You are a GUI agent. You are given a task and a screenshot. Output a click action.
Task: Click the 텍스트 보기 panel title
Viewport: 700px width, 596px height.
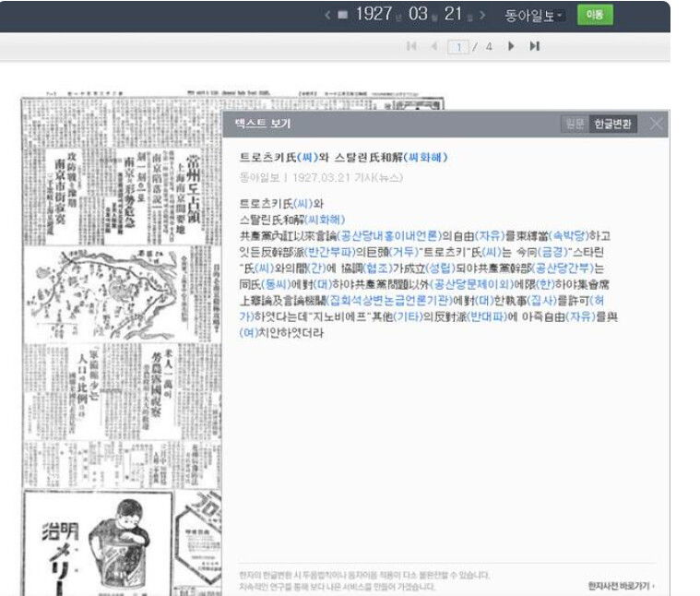coord(263,124)
